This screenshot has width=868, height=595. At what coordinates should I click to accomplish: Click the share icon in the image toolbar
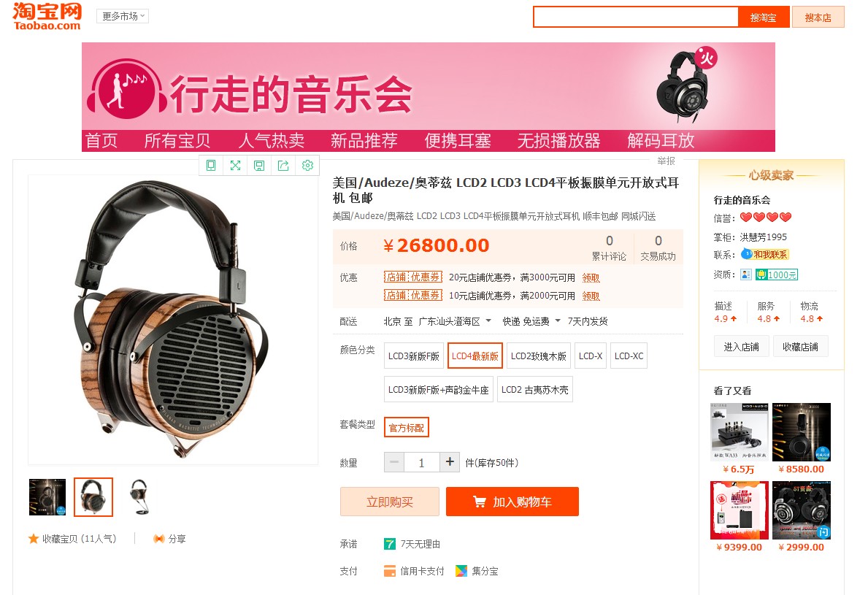pyautogui.click(x=283, y=166)
